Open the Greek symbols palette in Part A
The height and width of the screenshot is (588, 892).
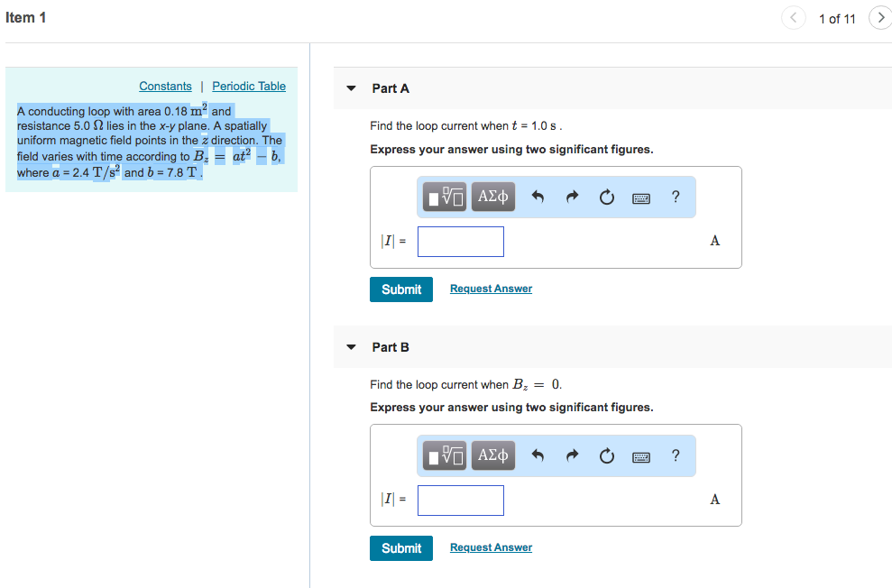tap(492, 197)
